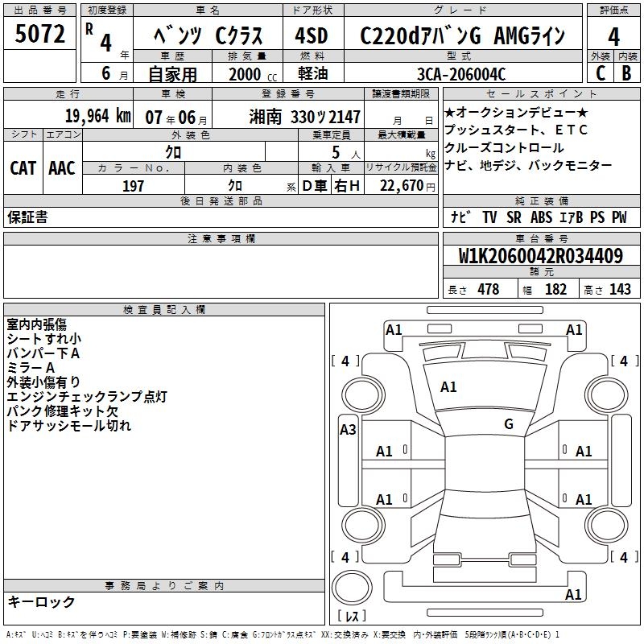Select the chassis number W1K2060042R034409
644x644 pixels.
click(540, 257)
